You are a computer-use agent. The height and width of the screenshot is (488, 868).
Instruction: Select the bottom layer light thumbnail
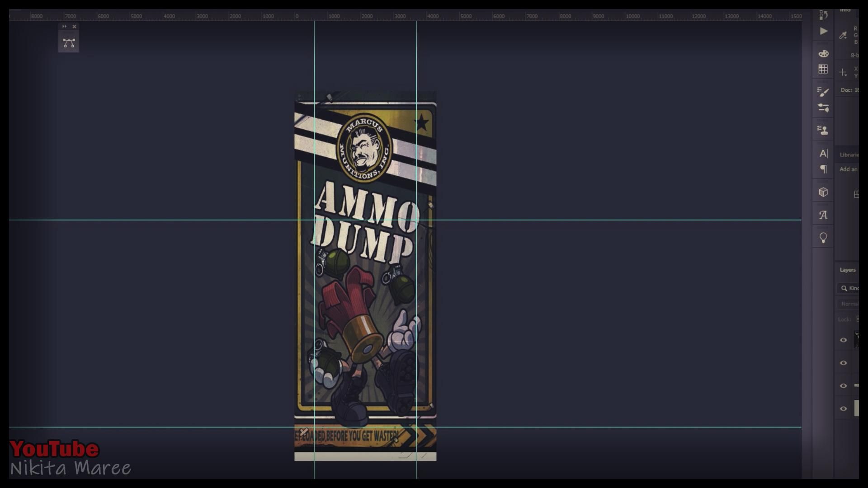coord(856,408)
